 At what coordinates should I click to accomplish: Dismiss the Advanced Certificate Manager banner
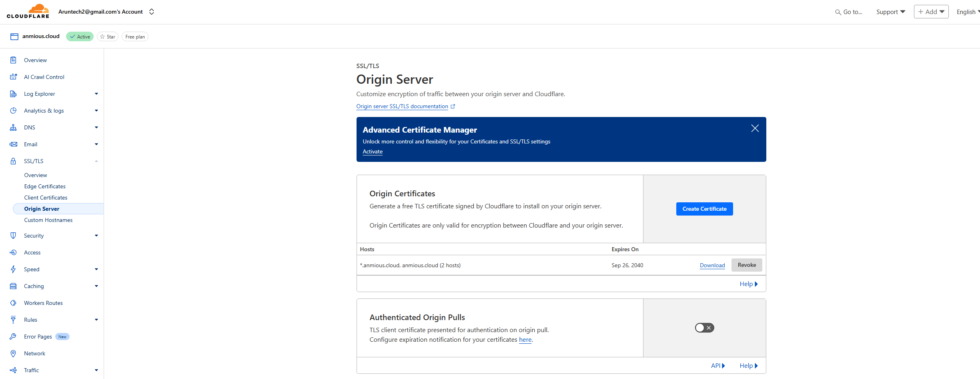(755, 128)
